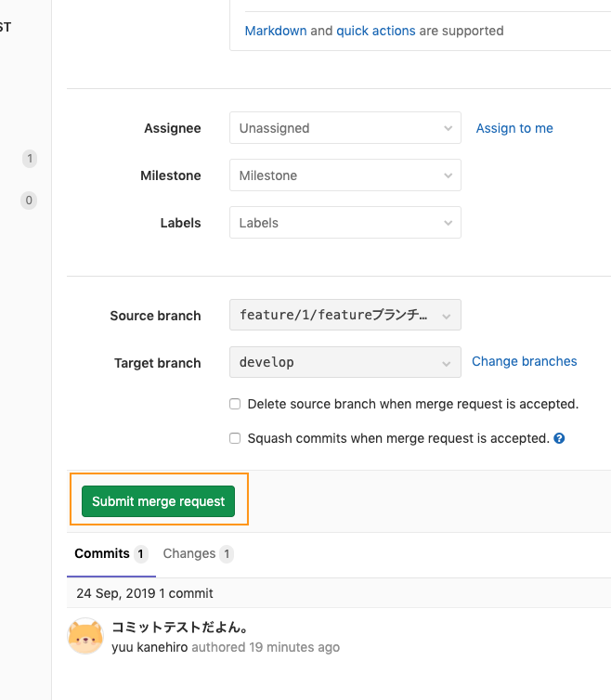Switch to the Commits tab
This screenshot has width=611, height=700.
(x=110, y=553)
